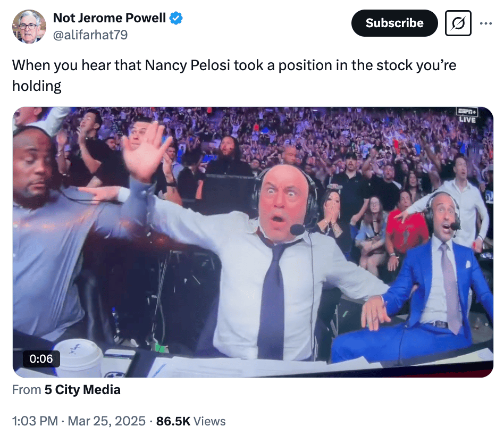The width and height of the screenshot is (504, 435).
Task: Open the Not Jerome Powell display name
Action: click(x=110, y=18)
